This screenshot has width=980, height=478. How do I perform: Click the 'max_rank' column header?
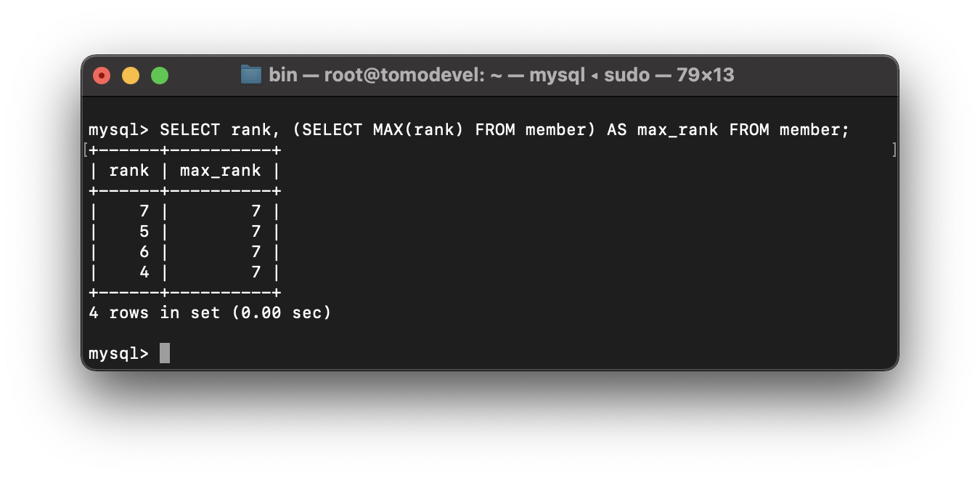click(x=221, y=171)
